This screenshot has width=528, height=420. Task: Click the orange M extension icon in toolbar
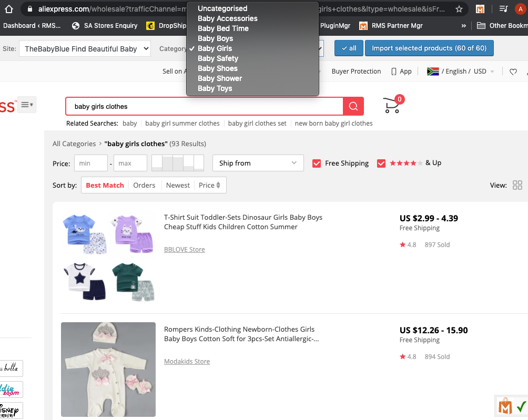coord(480,9)
